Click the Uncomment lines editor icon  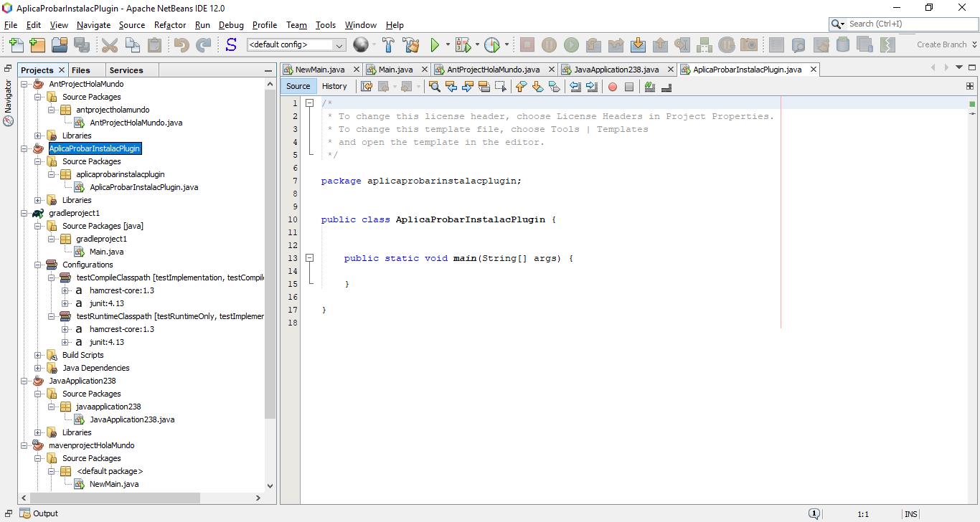point(666,87)
